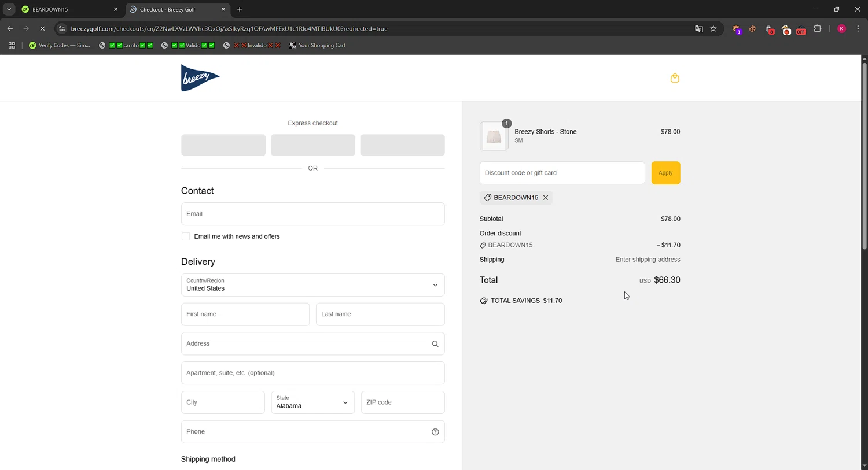Remove the BEARDOWN15 discount tag
Image resolution: width=868 pixels, height=470 pixels.
[x=546, y=198]
